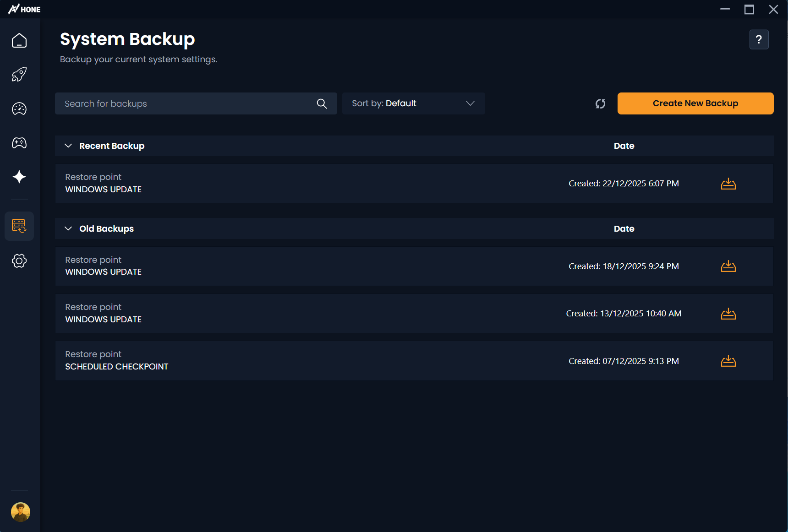
Task: Open the Sort by Default dropdown
Action: pos(413,103)
